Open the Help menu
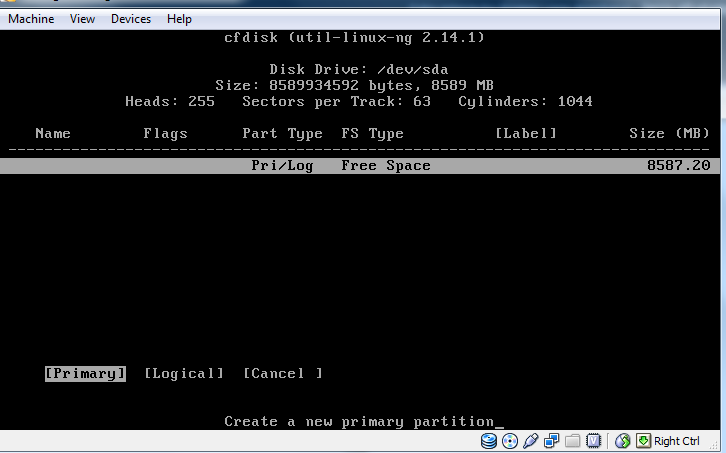This screenshot has width=726, height=453. 179,19
